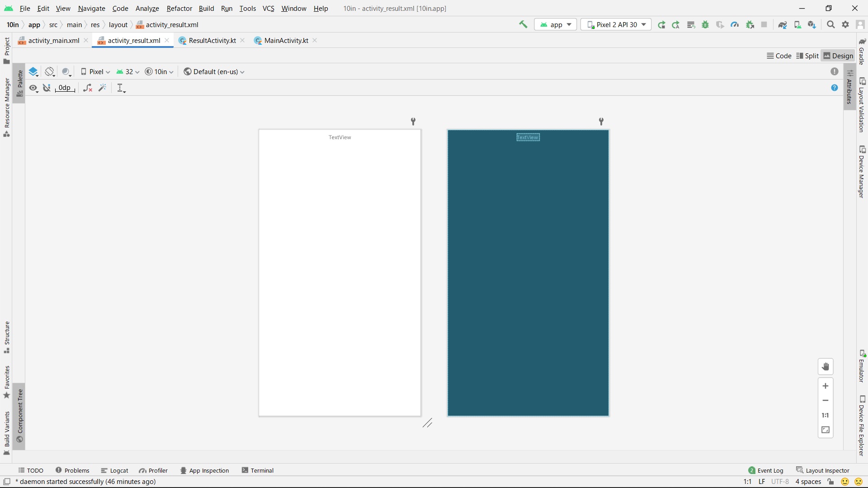This screenshot has height=488, width=868.
Task: Set zoom to 1:1
Action: (x=826, y=415)
